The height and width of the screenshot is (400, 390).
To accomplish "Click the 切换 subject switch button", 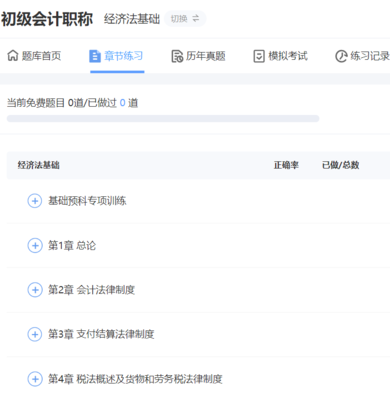I will [185, 18].
